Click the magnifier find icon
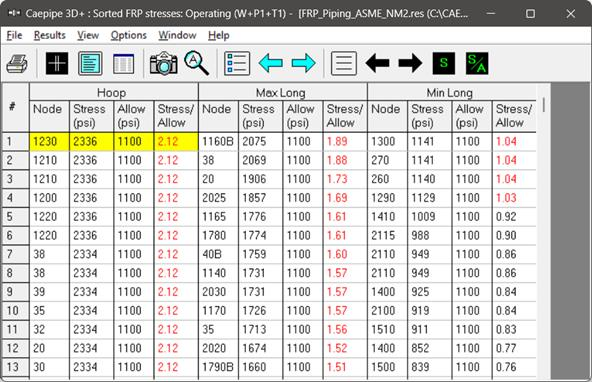 197,63
